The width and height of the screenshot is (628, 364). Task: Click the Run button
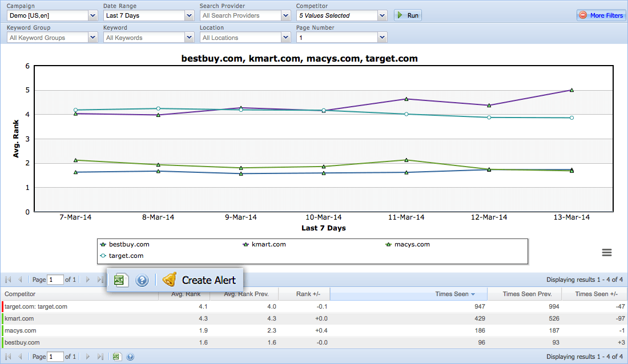[407, 15]
